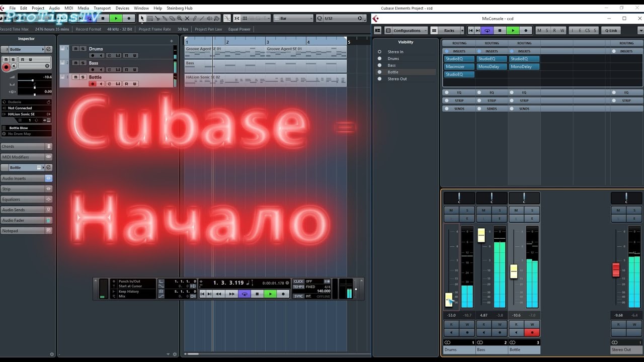Click Rewind in transport panel
Image resolution: width=644 pixels, height=362 pixels.
pyautogui.click(x=218, y=294)
